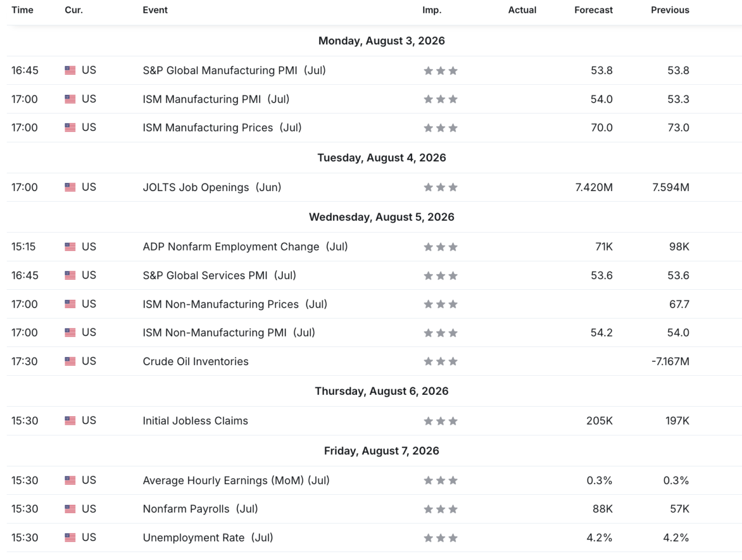Click the US flag in the JOLTS Job Openings row
This screenshot has width=742, height=560.
click(x=70, y=187)
